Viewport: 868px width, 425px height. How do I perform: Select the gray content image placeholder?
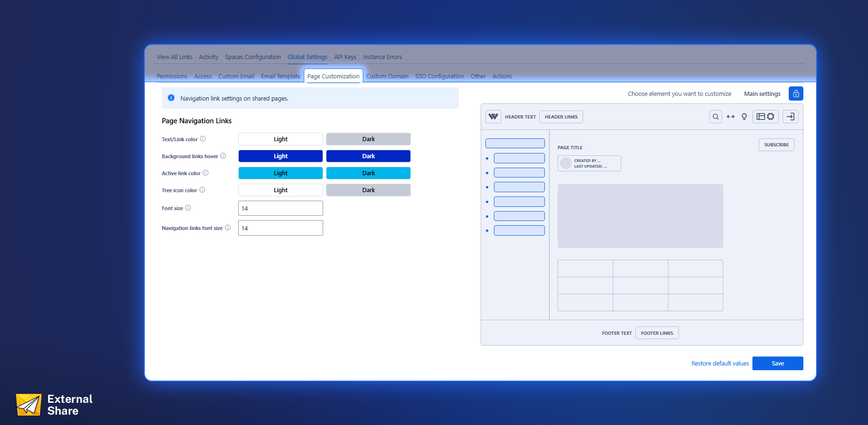coord(640,216)
